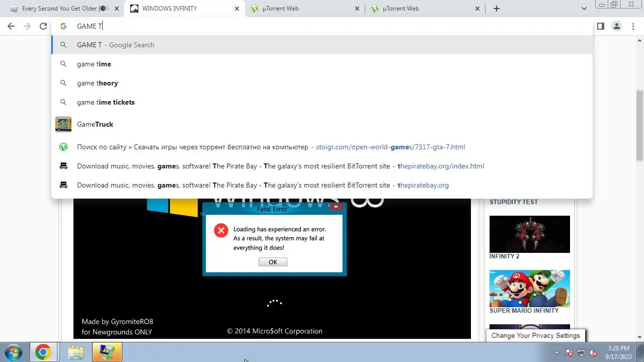Select GAME T - Google Search suggestion
644x362 pixels.
coord(322,45)
